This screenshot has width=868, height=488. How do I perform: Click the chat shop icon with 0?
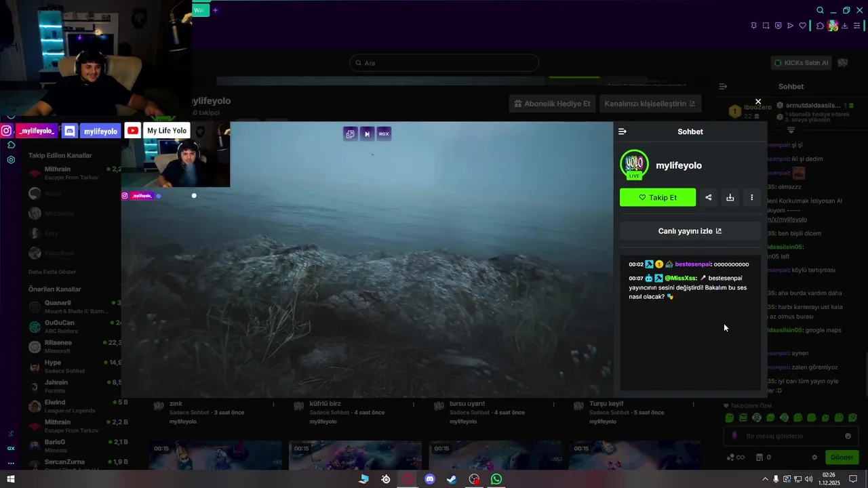[x=764, y=457]
